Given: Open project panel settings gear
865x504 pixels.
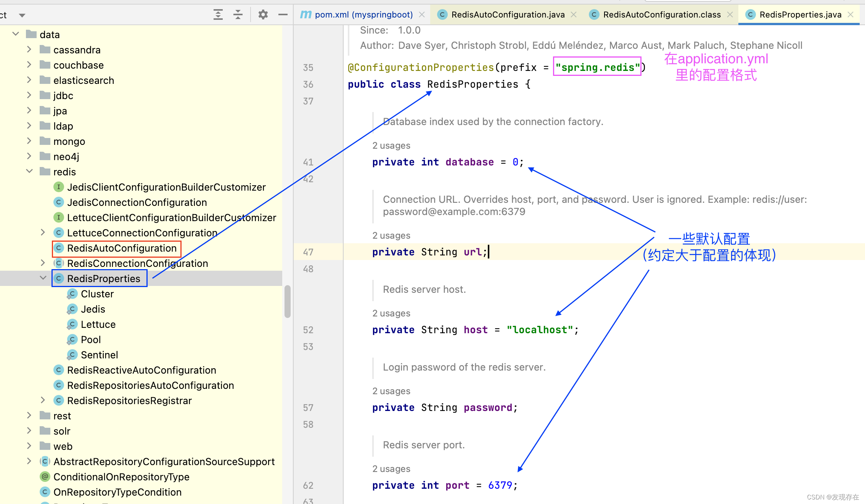Looking at the screenshot, I should 263,15.
